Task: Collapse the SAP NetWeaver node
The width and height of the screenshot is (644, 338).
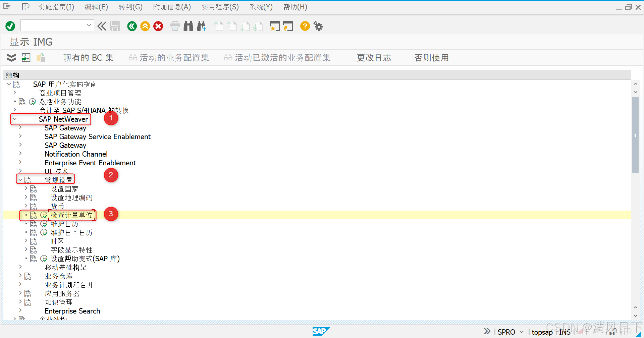Action: (x=15, y=119)
